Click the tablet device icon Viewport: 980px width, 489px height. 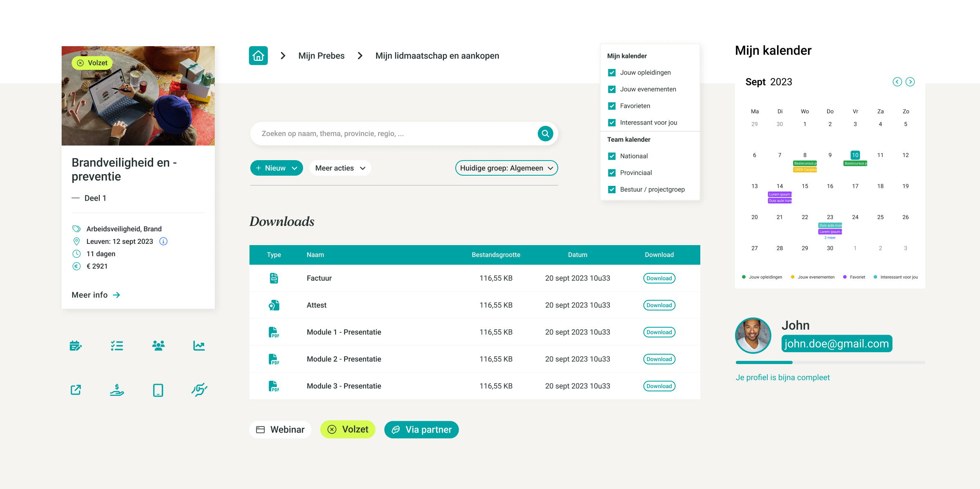158,390
